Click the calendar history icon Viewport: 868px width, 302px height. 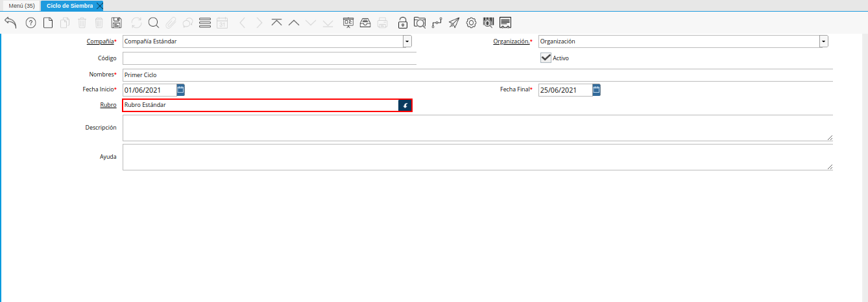(222, 23)
